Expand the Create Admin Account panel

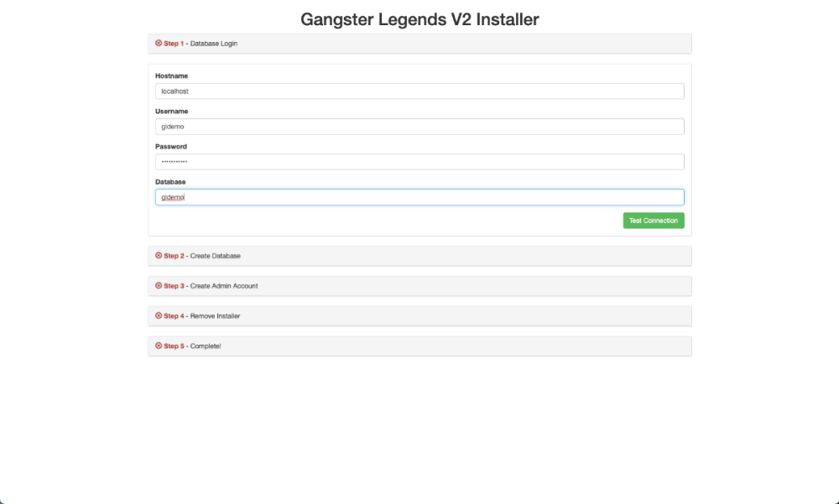[419, 286]
